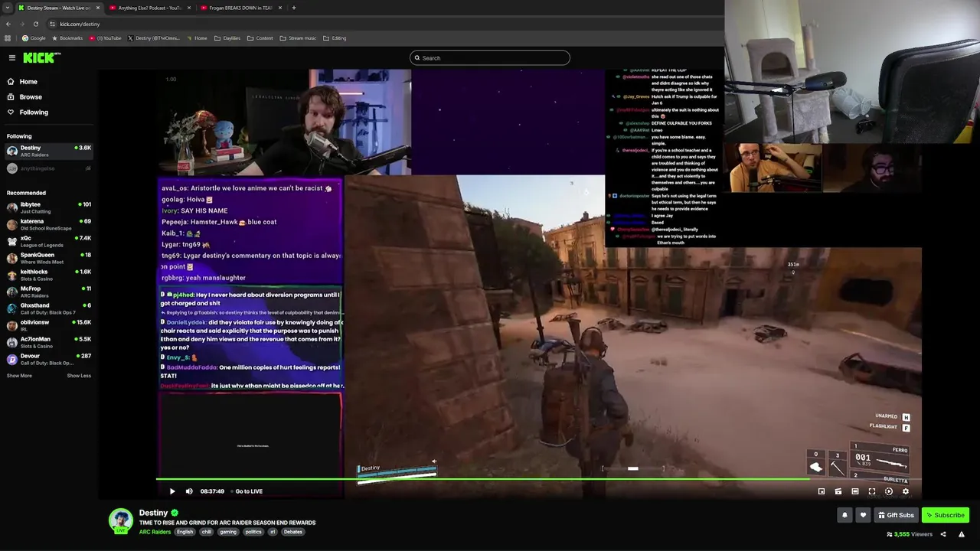
Task: Open Google bookmark
Action: tap(34, 38)
